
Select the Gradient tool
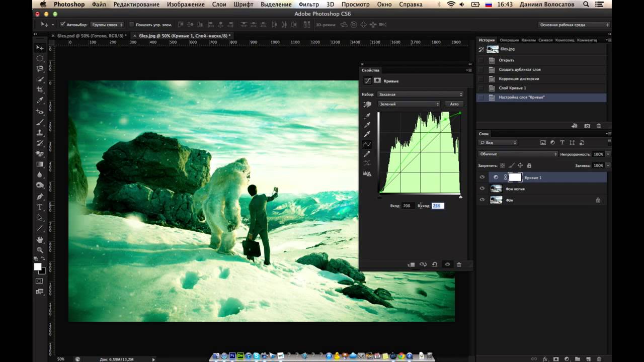click(x=39, y=164)
